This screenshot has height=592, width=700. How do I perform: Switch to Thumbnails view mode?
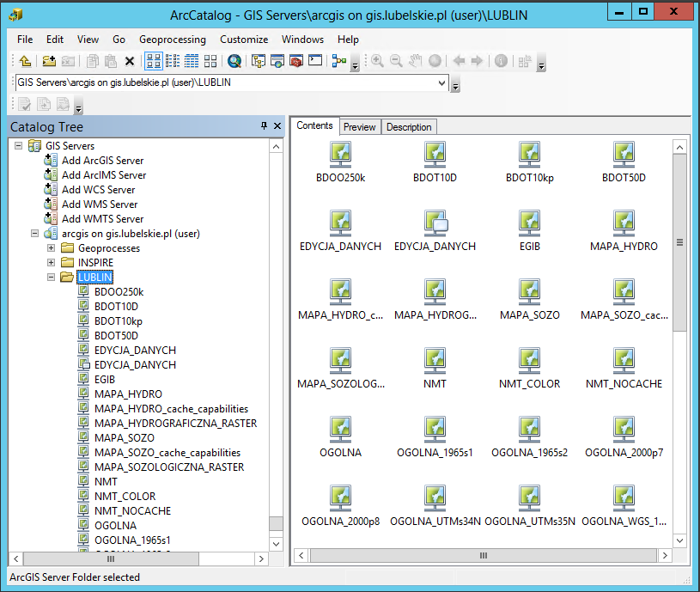click(210, 61)
